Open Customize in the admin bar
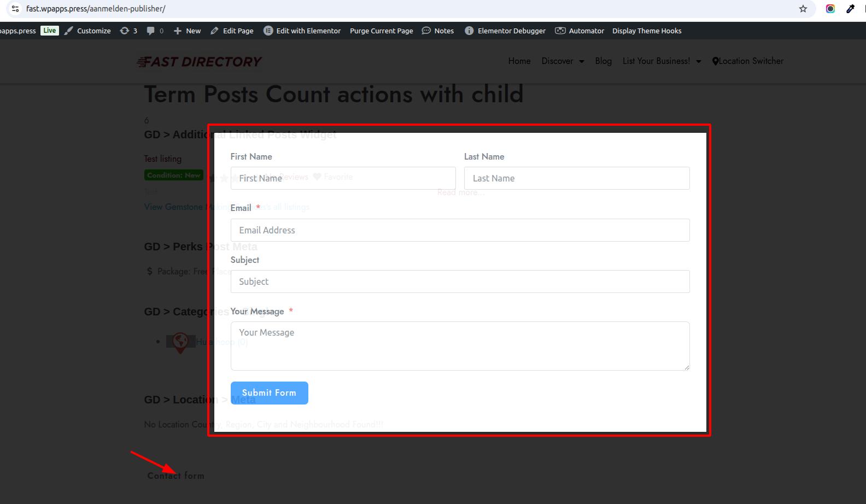Image resolution: width=866 pixels, height=504 pixels. click(87, 31)
